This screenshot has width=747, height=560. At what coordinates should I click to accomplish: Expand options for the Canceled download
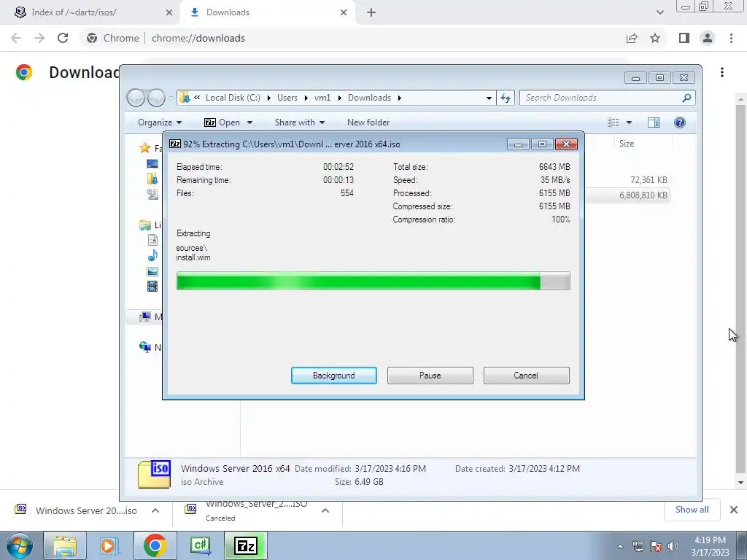(325, 510)
